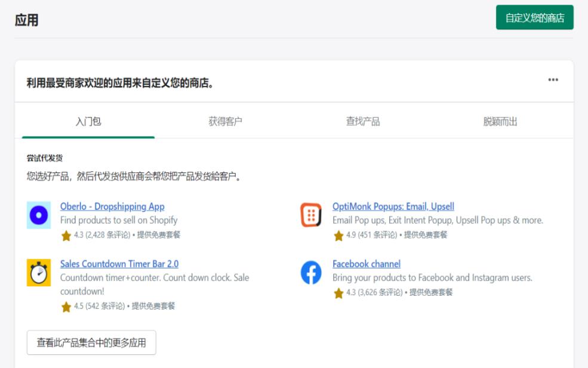Click the '4.9 (451 条评论)' rating text
The height and width of the screenshot is (368, 588).
(372, 235)
